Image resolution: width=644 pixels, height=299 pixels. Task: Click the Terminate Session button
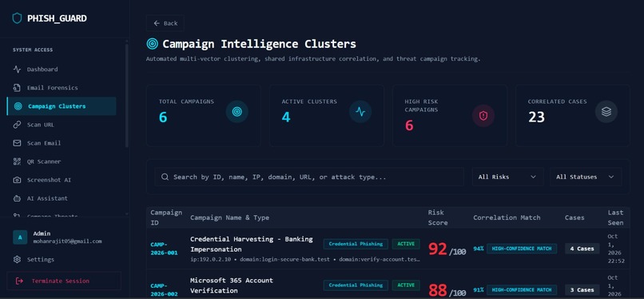(x=64, y=281)
